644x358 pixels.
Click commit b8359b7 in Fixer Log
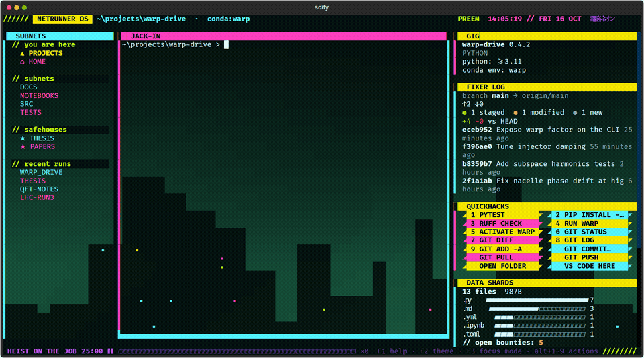(x=477, y=164)
